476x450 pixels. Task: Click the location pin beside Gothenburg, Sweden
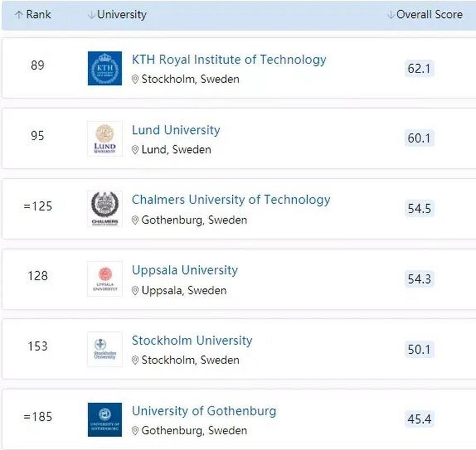pos(136,220)
